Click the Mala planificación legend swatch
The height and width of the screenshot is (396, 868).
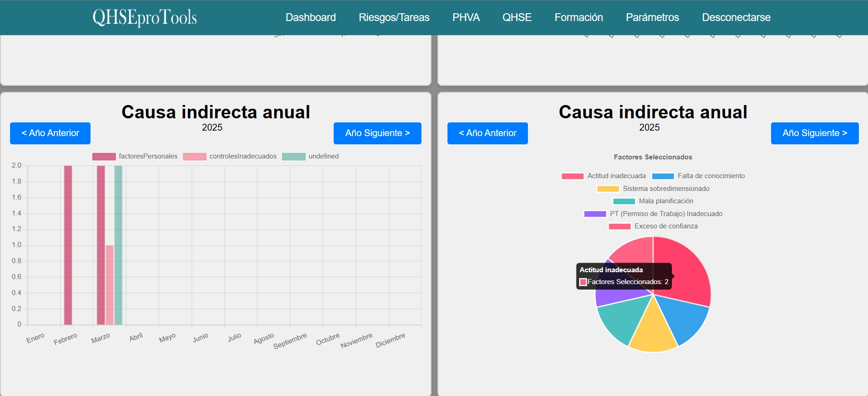pos(624,201)
